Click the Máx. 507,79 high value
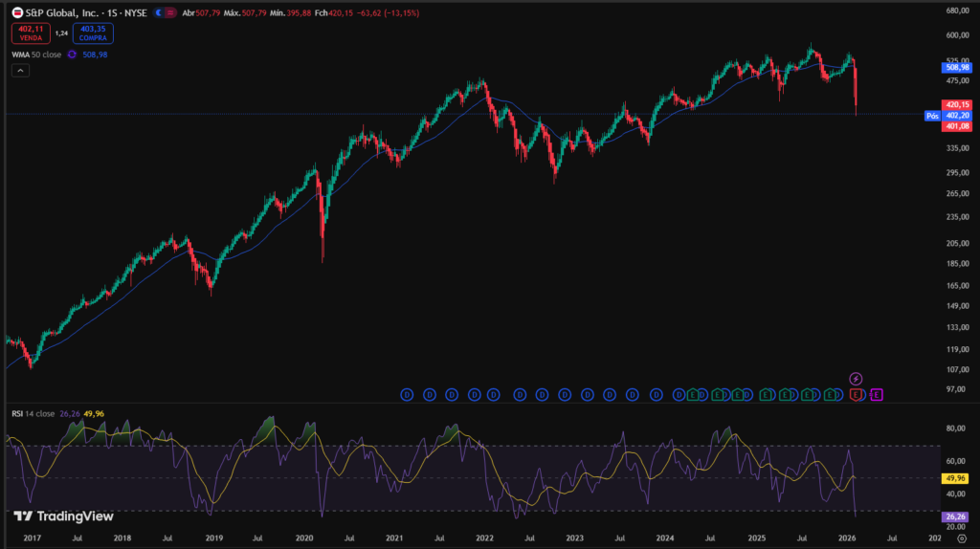 pyautogui.click(x=245, y=12)
